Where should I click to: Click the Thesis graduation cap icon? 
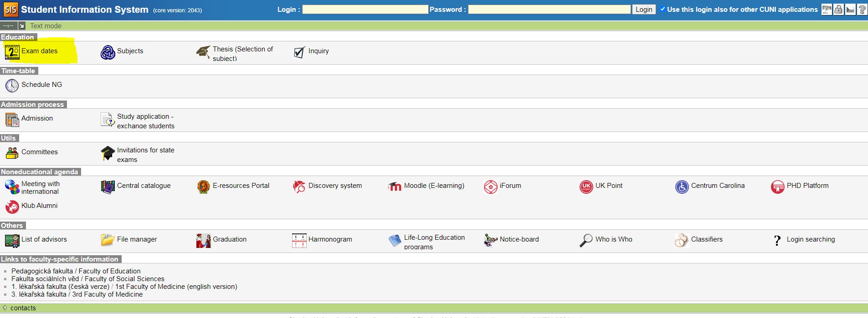coord(203,52)
